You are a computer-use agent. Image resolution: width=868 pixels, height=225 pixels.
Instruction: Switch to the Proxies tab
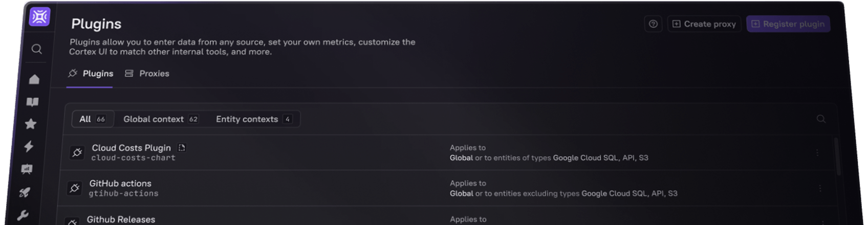point(147,74)
